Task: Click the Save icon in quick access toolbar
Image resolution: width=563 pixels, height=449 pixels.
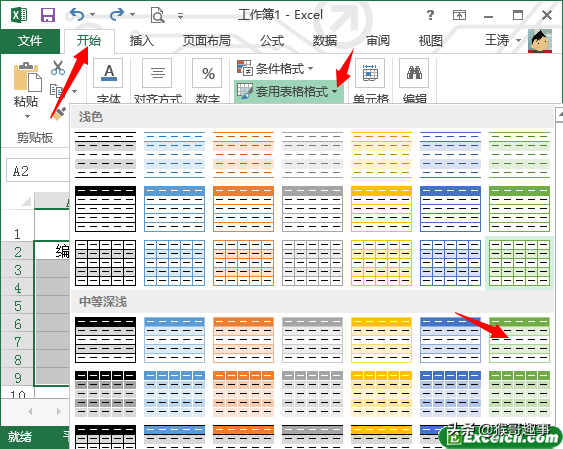Action: point(48,15)
